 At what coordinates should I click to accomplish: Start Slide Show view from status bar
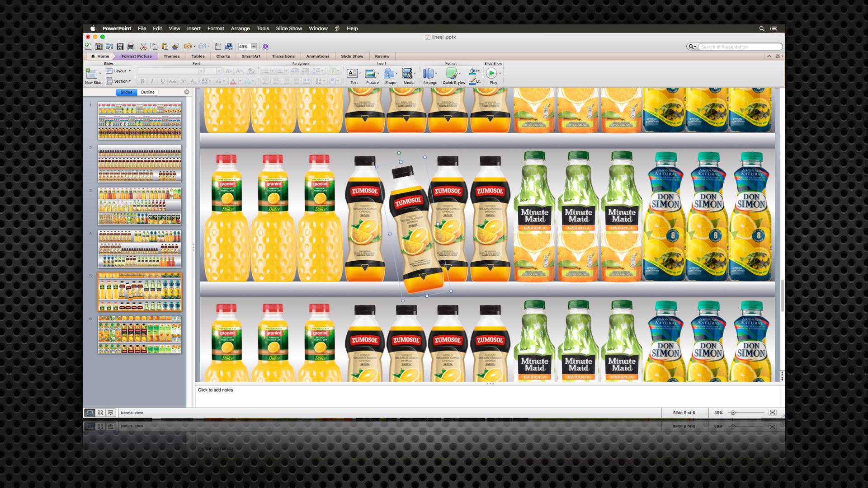110,413
